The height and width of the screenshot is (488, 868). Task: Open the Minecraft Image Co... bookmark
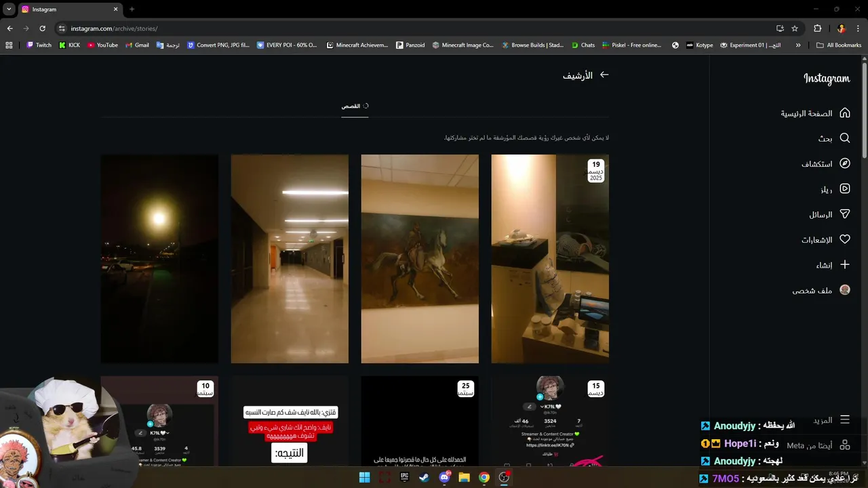click(462, 45)
